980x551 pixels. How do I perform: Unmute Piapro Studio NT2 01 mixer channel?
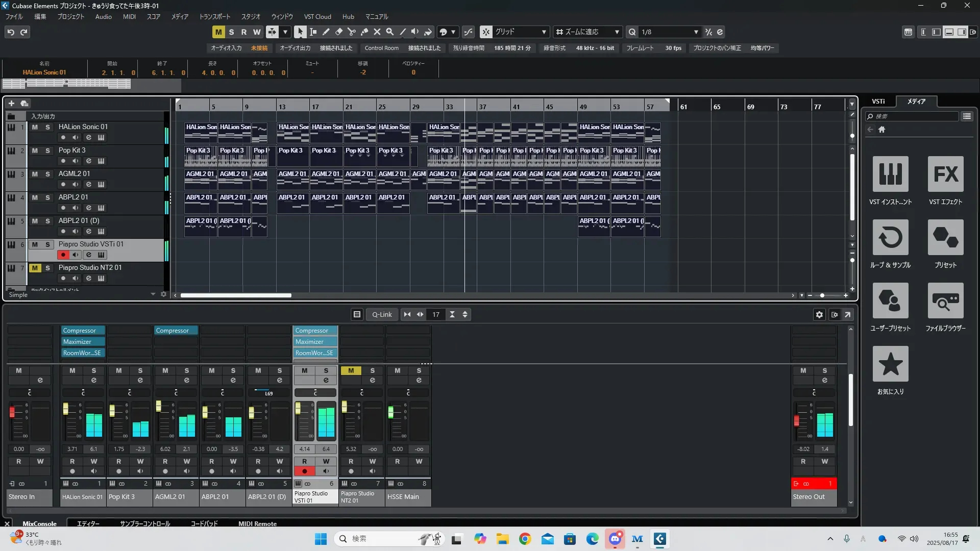pos(351,371)
